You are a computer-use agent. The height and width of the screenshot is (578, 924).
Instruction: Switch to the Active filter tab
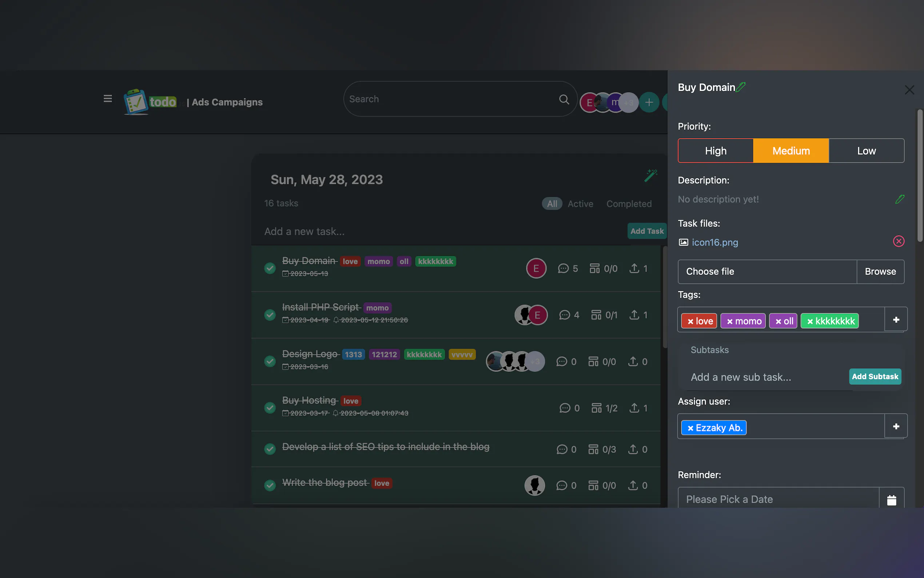click(580, 204)
